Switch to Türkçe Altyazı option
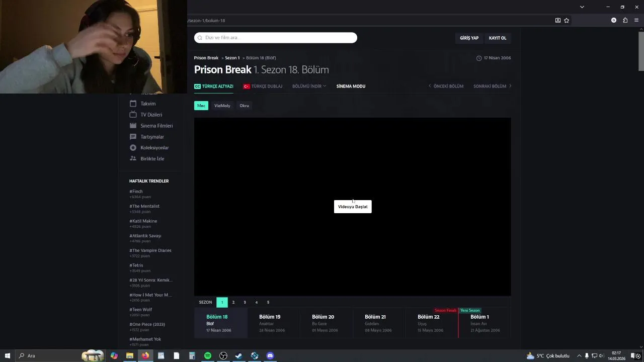The height and width of the screenshot is (362, 644). click(214, 86)
